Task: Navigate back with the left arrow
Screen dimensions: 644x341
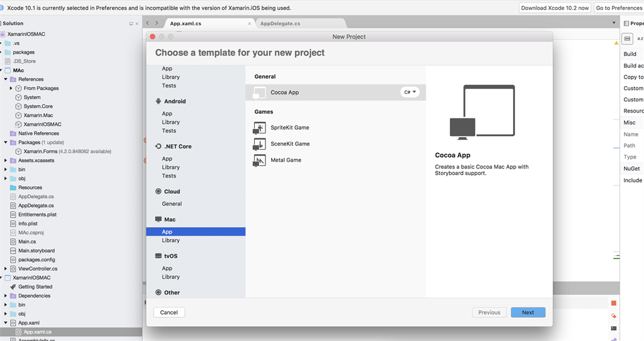Action: 148,23
